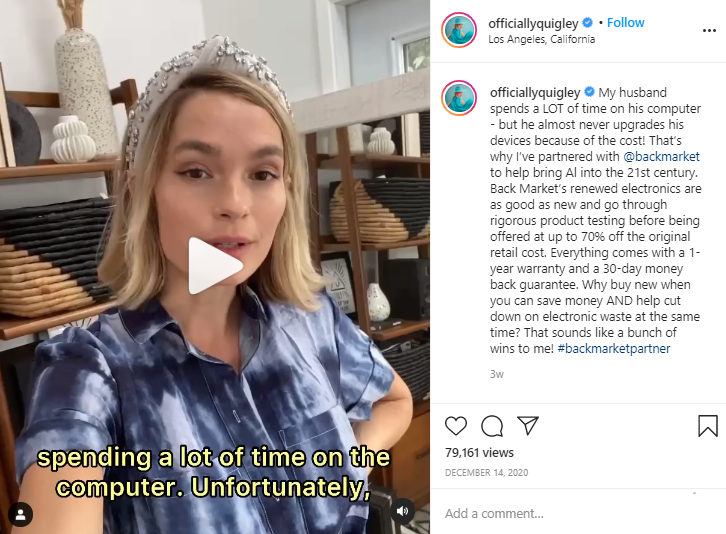Share post via the paper plane icon
This screenshot has height=534, width=726.
point(528,425)
